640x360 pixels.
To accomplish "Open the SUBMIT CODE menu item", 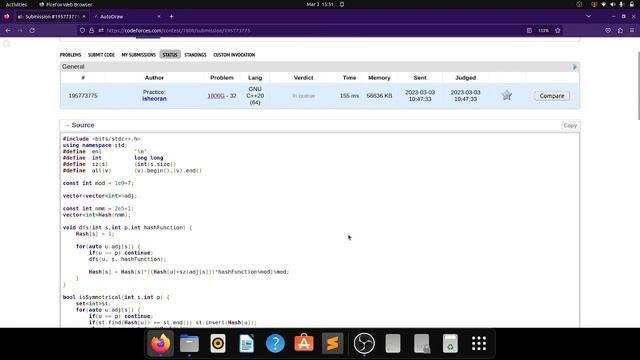I will point(101,55).
